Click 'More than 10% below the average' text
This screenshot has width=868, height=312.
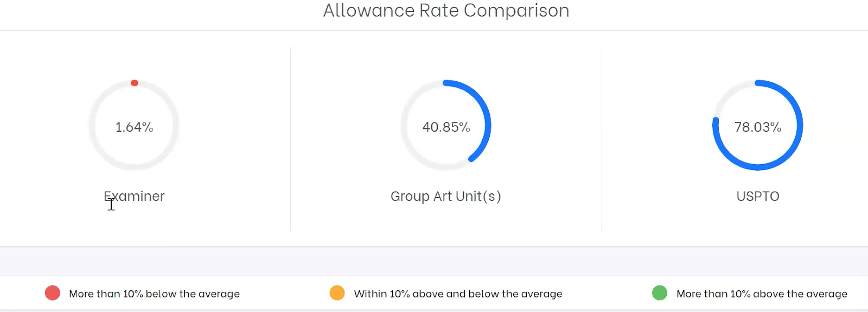[154, 294]
